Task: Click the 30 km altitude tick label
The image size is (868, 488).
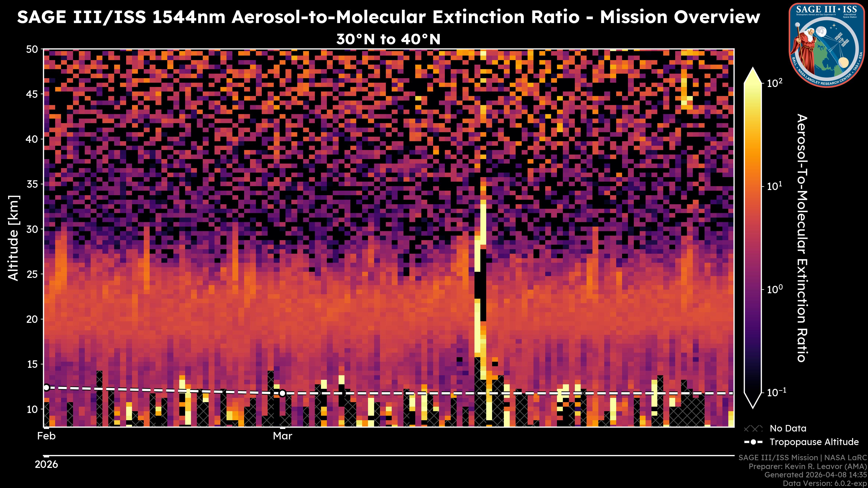Action: click(x=32, y=229)
